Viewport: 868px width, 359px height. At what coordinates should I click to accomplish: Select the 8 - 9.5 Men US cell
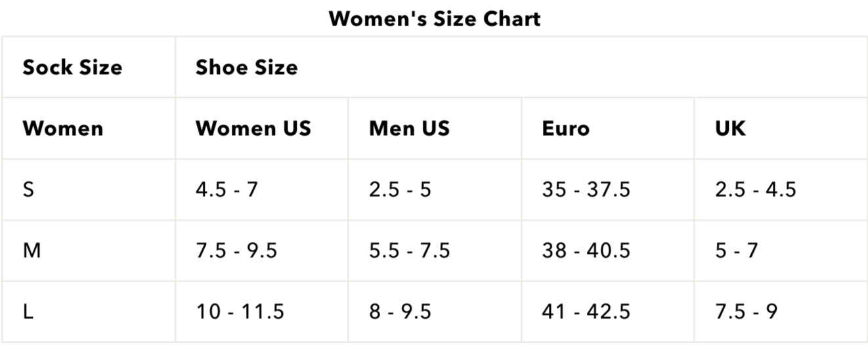(400, 312)
